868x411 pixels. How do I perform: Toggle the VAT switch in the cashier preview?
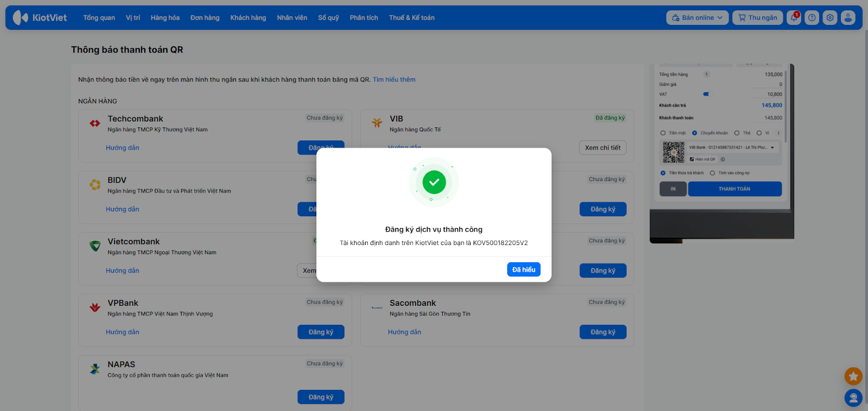point(706,94)
